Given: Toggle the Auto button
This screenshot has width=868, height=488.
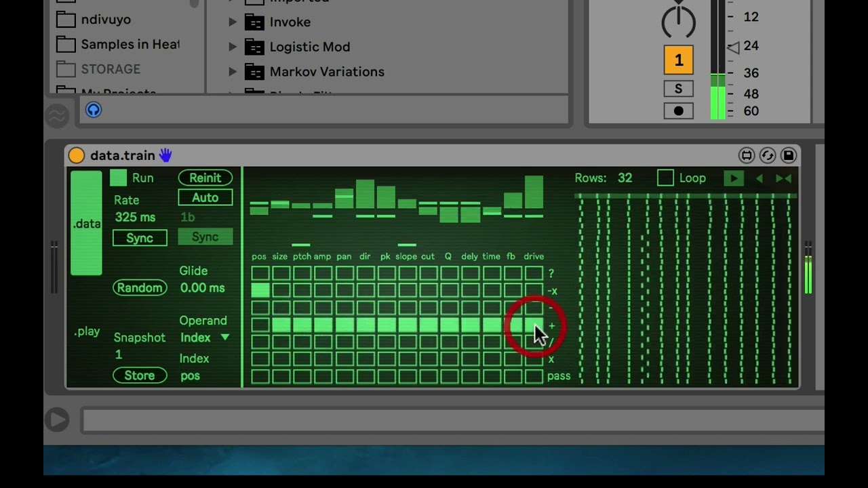Looking at the screenshot, I should click(x=205, y=198).
